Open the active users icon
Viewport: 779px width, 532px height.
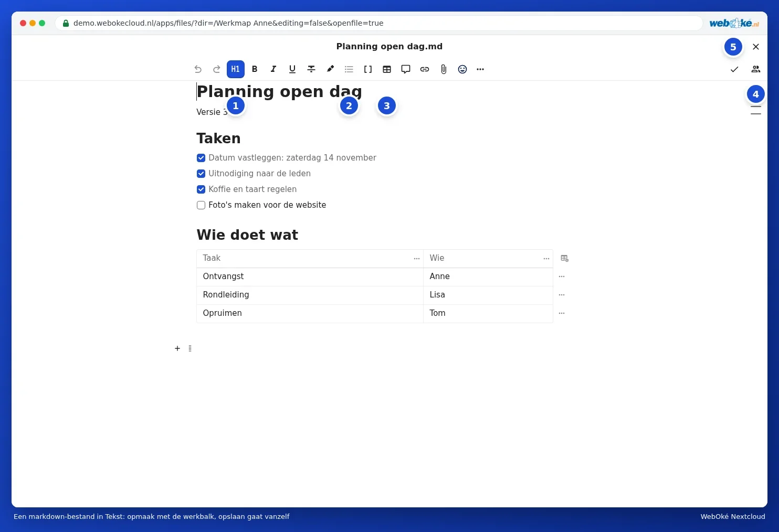click(x=756, y=69)
